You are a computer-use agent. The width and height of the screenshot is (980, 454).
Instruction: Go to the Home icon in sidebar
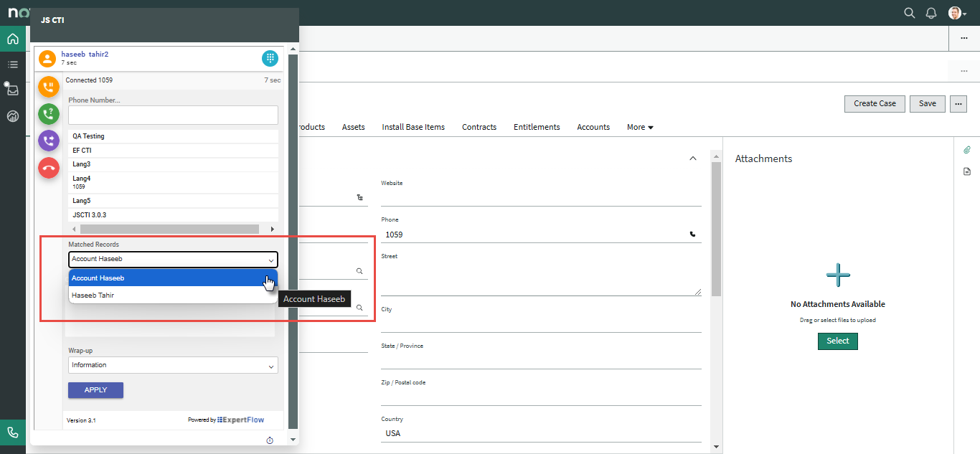pyautogui.click(x=13, y=39)
